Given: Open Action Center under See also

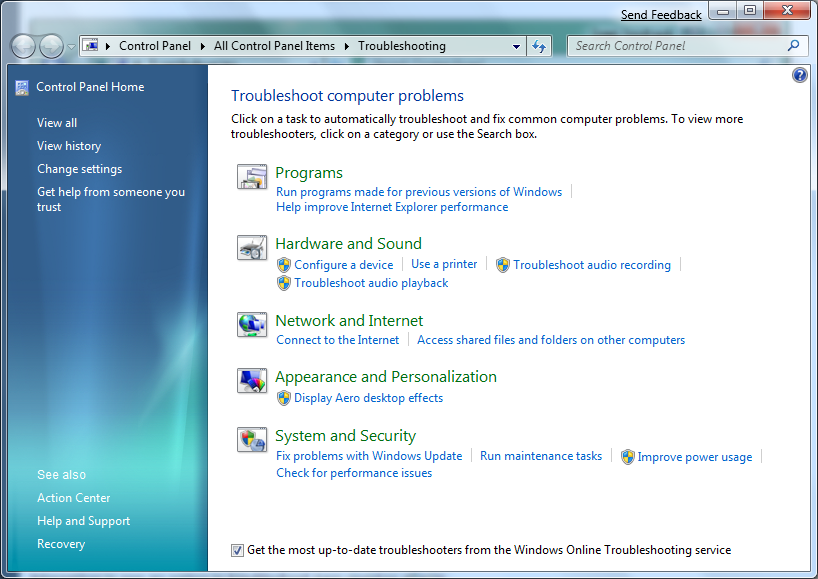Looking at the screenshot, I should coord(74,498).
